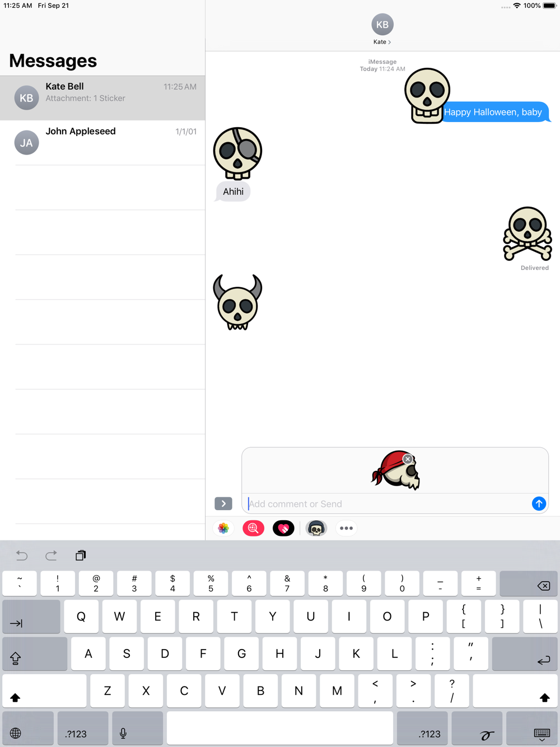Tap the Happy Halloween, baby message bubble
The height and width of the screenshot is (747, 560).
[495, 112]
